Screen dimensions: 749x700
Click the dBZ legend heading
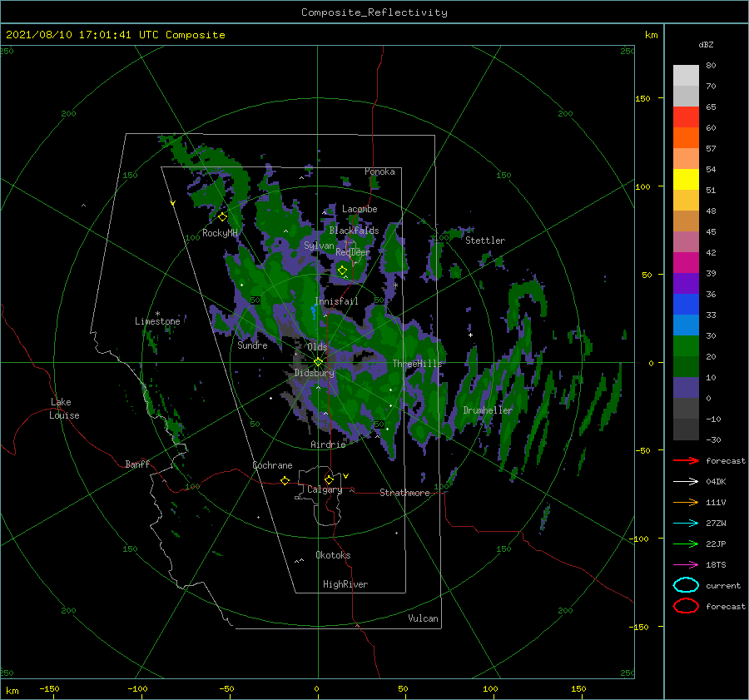[x=706, y=44]
